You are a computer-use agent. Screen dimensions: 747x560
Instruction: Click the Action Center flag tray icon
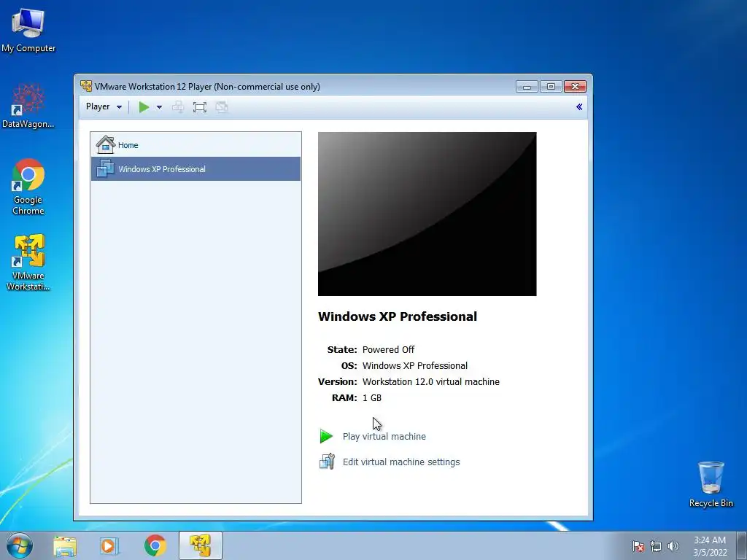(638, 546)
